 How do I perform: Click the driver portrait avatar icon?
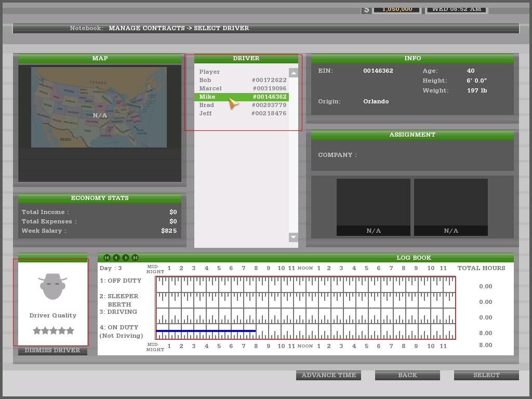pyautogui.click(x=52, y=286)
